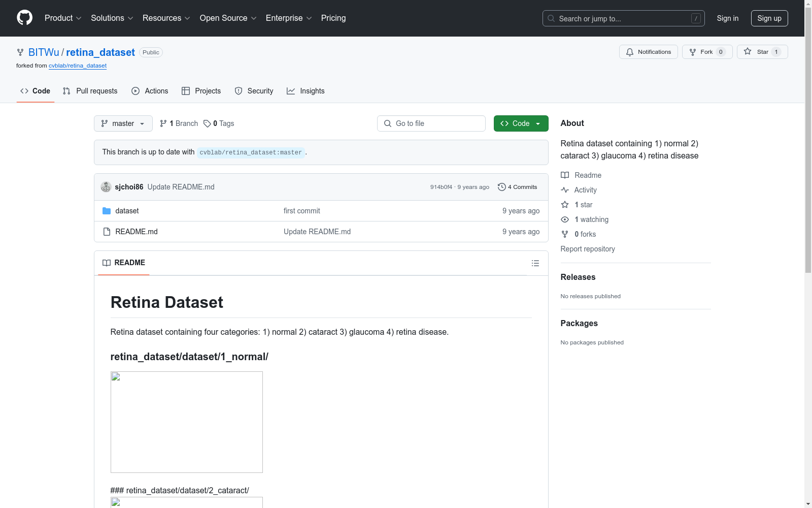The width and height of the screenshot is (812, 508).
Task: Click the eye icon beside 1 watching
Action: click(565, 219)
